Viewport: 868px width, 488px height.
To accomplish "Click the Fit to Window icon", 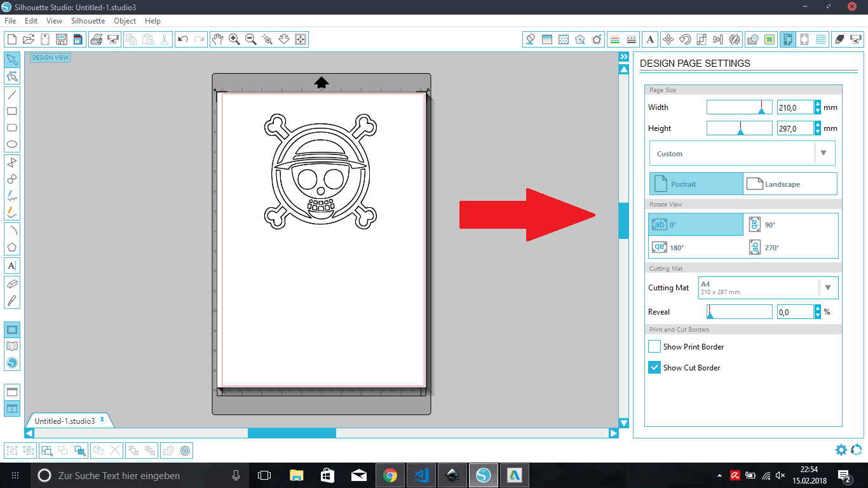I will point(301,39).
